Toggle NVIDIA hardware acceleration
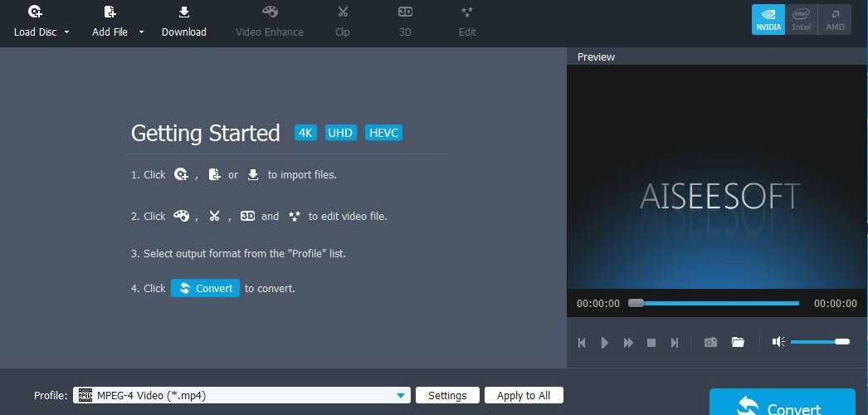 [768, 19]
